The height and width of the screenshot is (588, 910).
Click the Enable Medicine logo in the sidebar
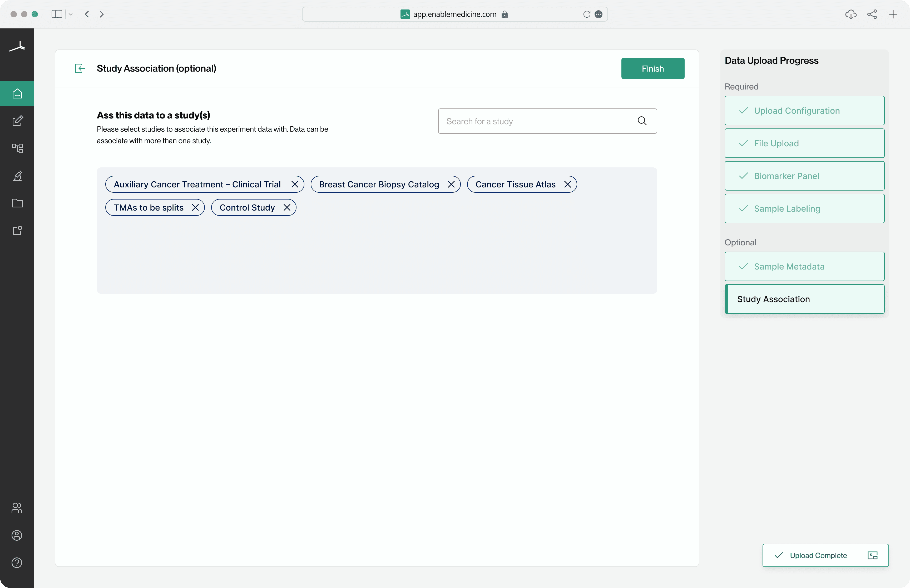tap(17, 47)
